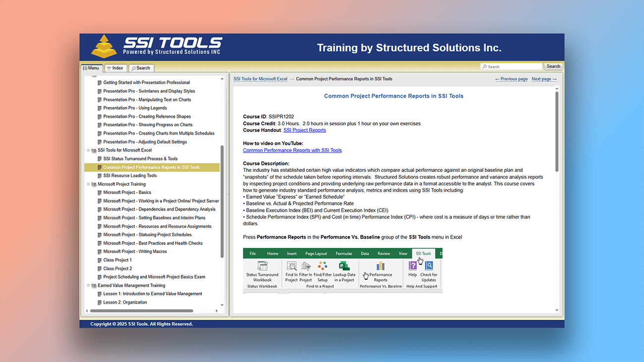
Task: Open Find/Filter Setup colored dots icon
Action: [x=322, y=266]
